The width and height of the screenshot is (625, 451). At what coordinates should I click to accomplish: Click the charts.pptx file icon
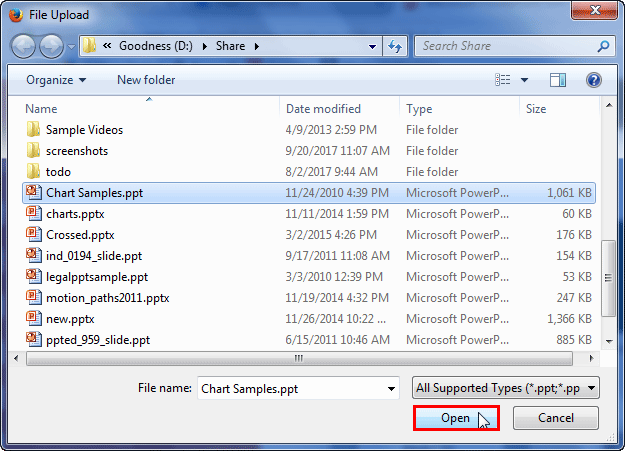pyautogui.click(x=33, y=213)
